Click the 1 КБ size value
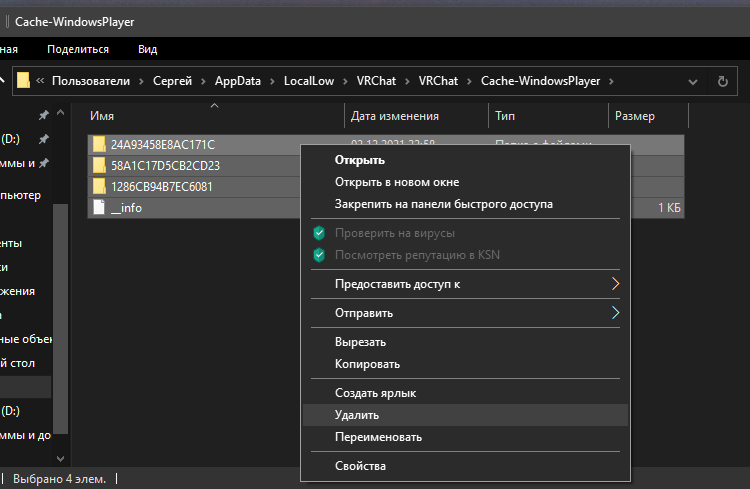 coord(669,208)
